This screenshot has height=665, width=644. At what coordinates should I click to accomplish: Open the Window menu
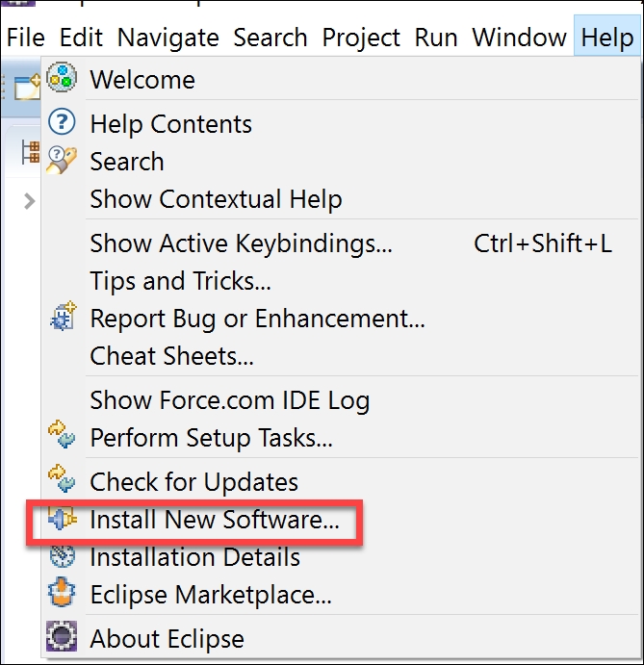pyautogui.click(x=519, y=38)
